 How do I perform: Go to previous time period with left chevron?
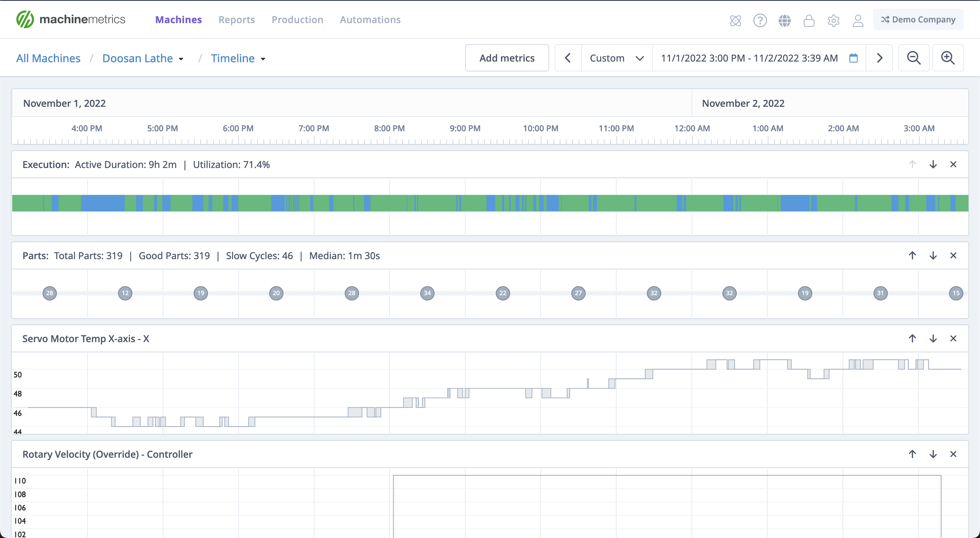(568, 58)
